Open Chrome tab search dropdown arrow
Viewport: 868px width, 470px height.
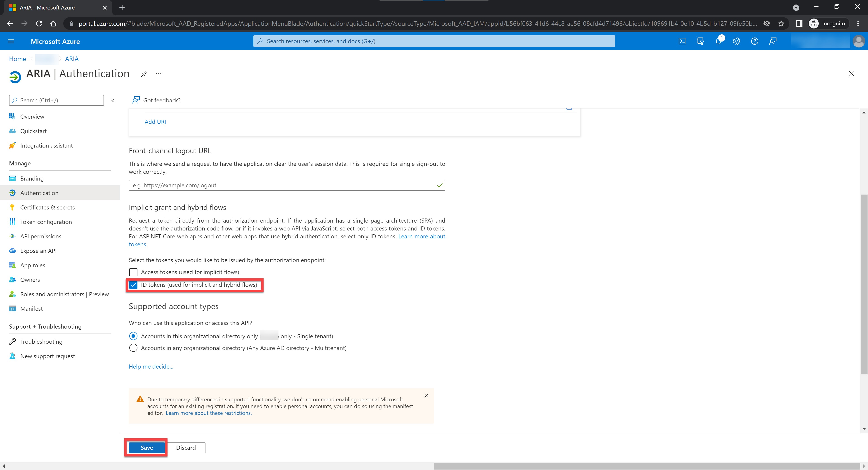[x=796, y=7]
